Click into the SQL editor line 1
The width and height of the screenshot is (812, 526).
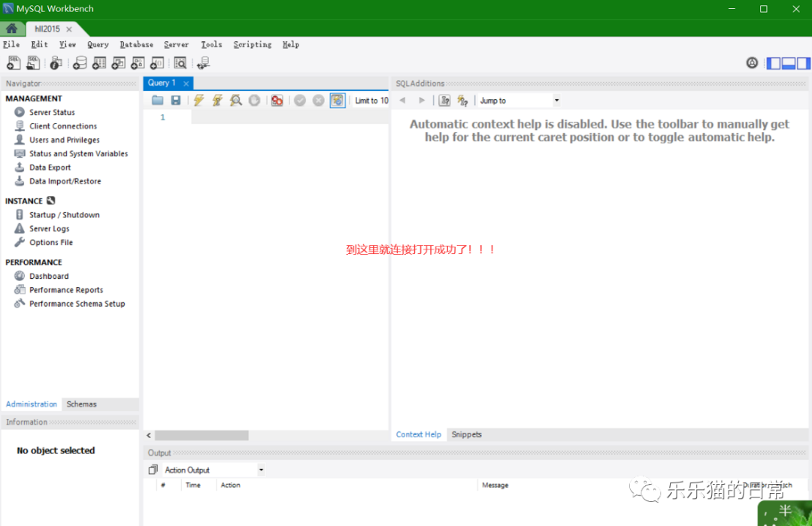290,117
